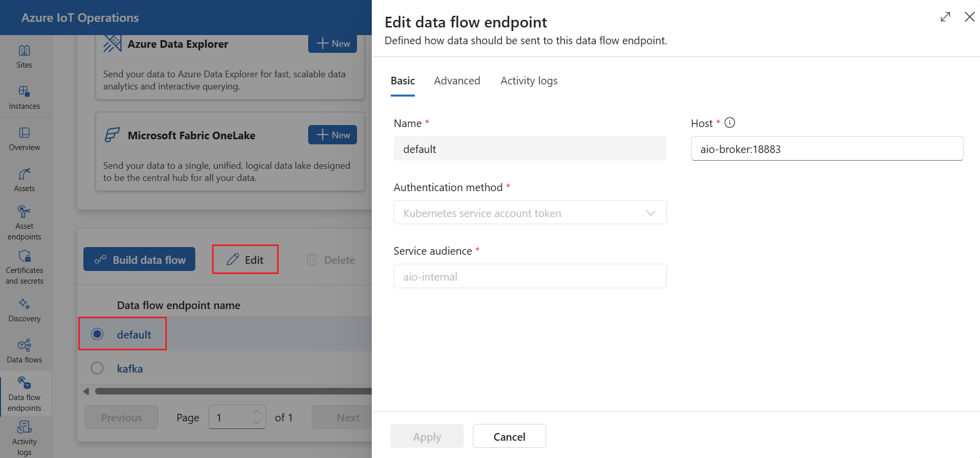Open the Sites section in the sidebar
This screenshot has width=980, height=458.
click(x=24, y=56)
